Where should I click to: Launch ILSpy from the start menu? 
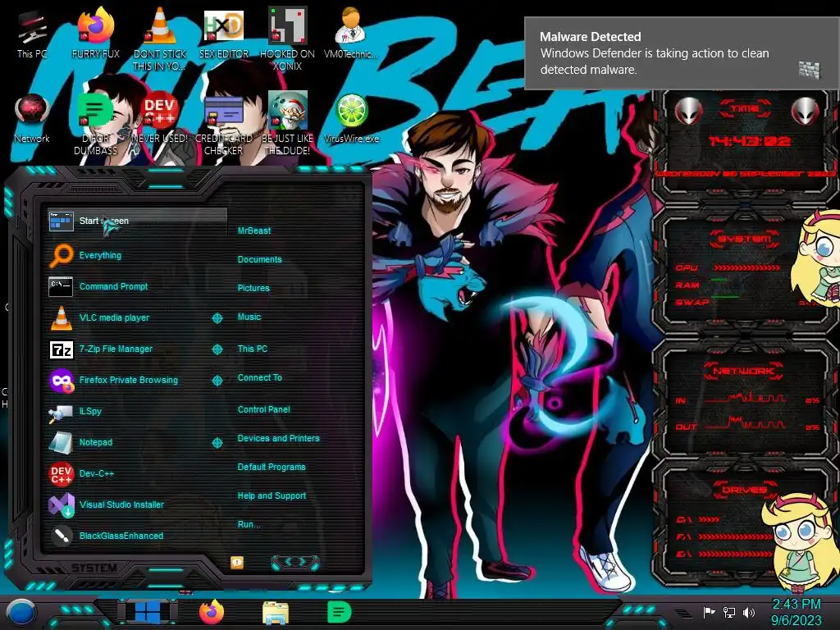(x=137, y=412)
